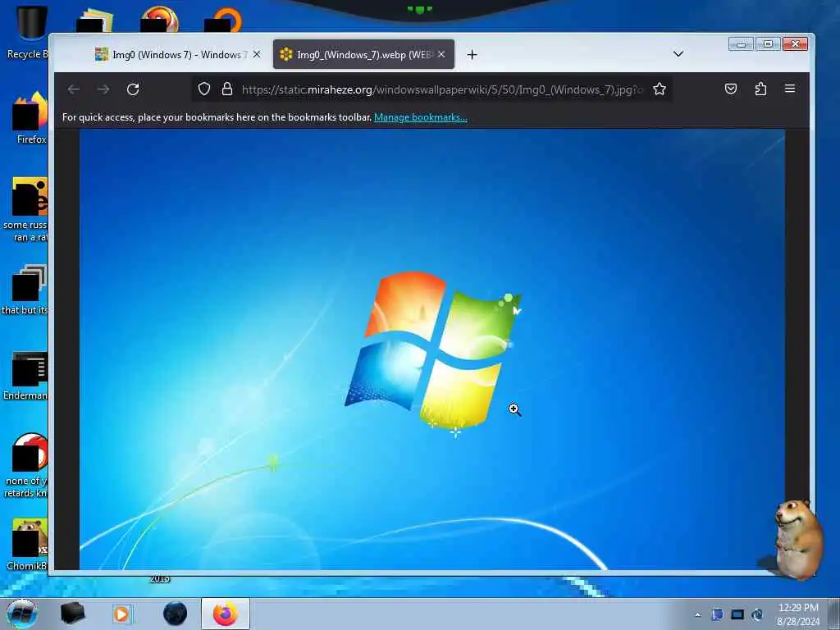Viewport: 840px width, 630px height.
Task: Open the Firefox hamburger application menu
Action: (x=790, y=89)
